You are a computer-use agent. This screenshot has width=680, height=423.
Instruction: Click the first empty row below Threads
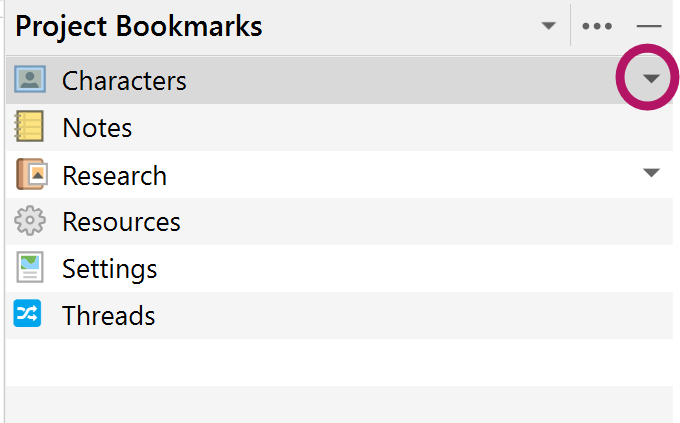tap(338, 362)
